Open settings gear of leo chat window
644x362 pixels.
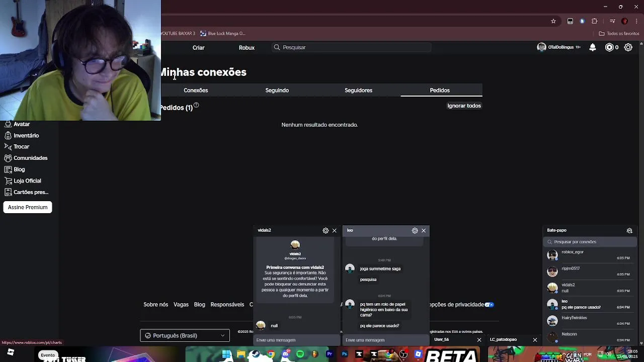pos(415,231)
